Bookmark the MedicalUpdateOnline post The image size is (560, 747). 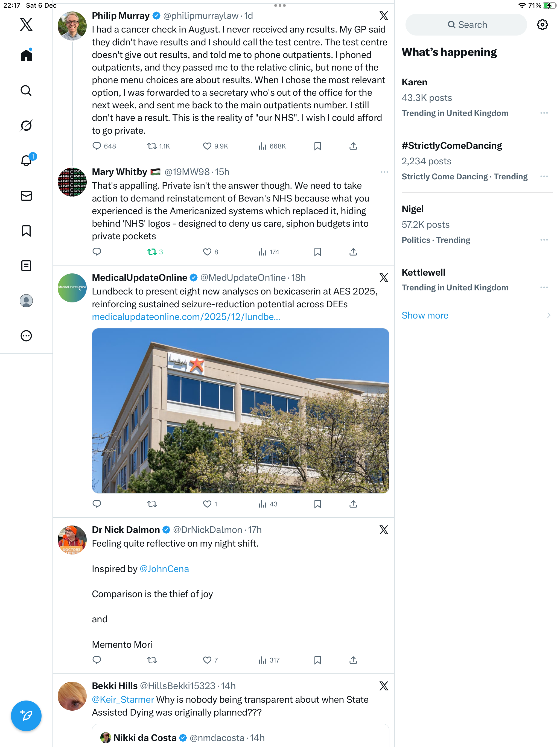[x=317, y=504]
